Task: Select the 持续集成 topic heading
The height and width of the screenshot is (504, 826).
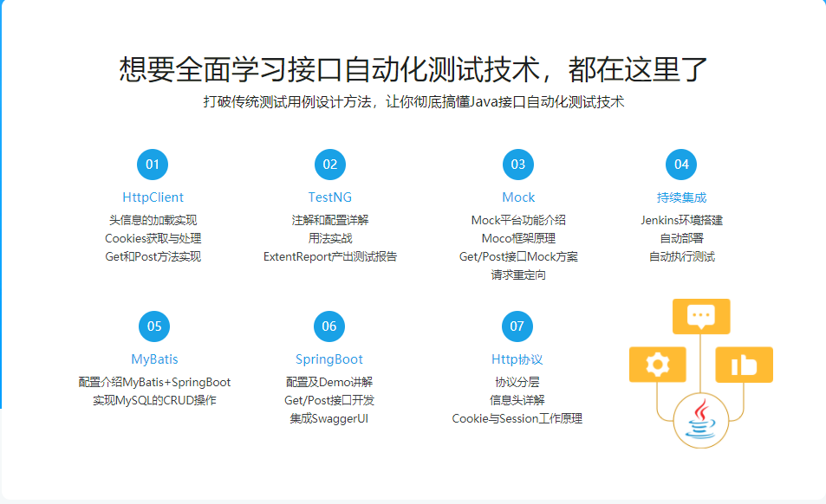Action: tap(681, 197)
